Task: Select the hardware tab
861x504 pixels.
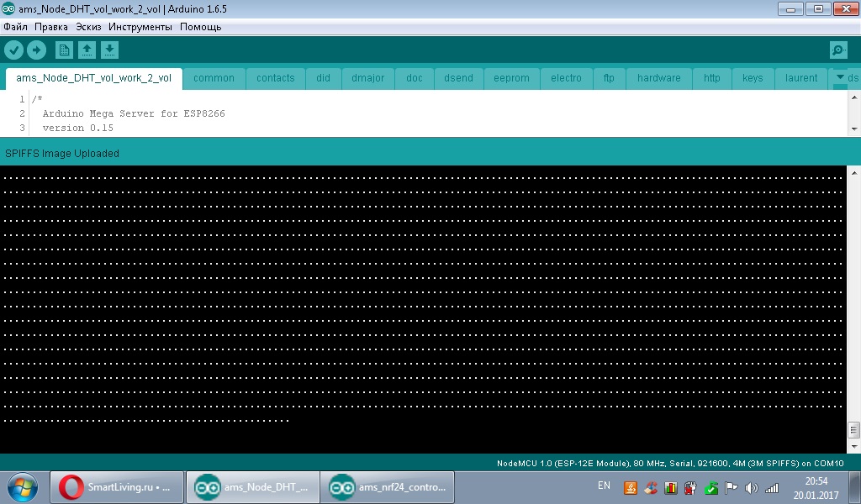Action: point(658,78)
